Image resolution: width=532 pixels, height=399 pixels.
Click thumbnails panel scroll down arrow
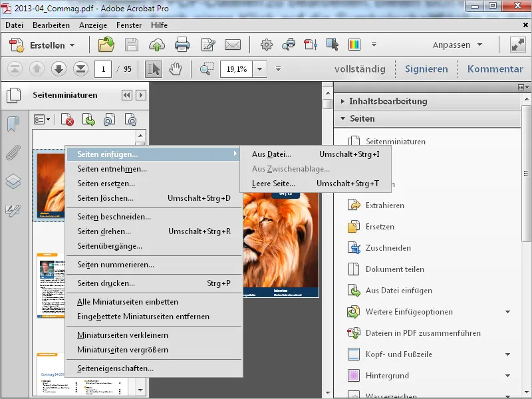[140, 390]
